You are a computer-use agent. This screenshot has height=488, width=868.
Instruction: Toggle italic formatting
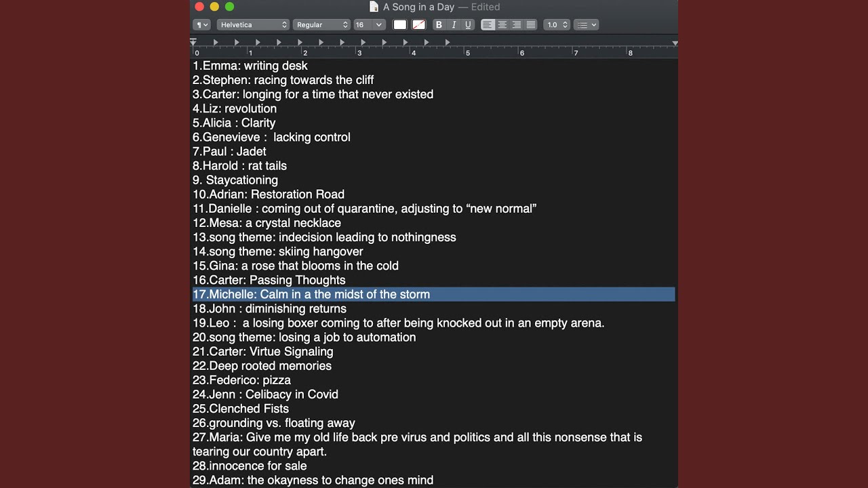[x=454, y=24]
